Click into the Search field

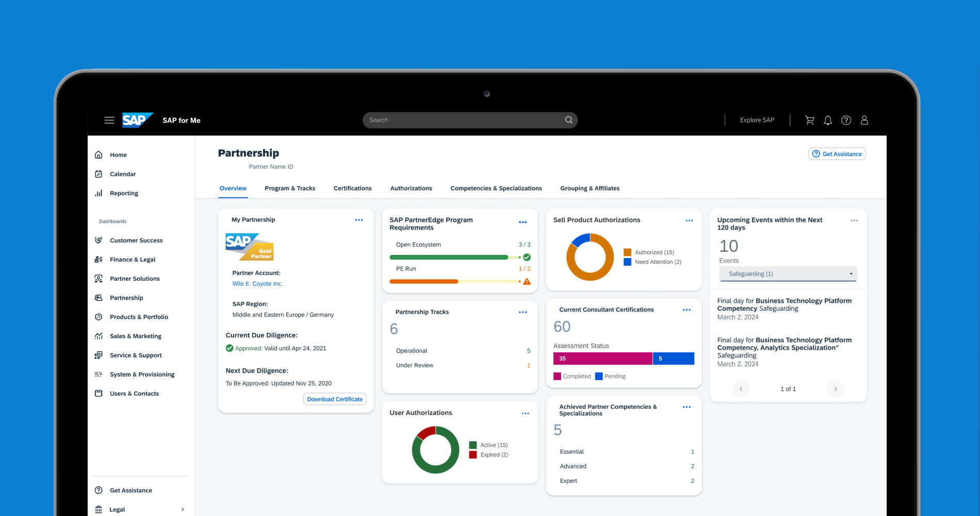(x=470, y=120)
